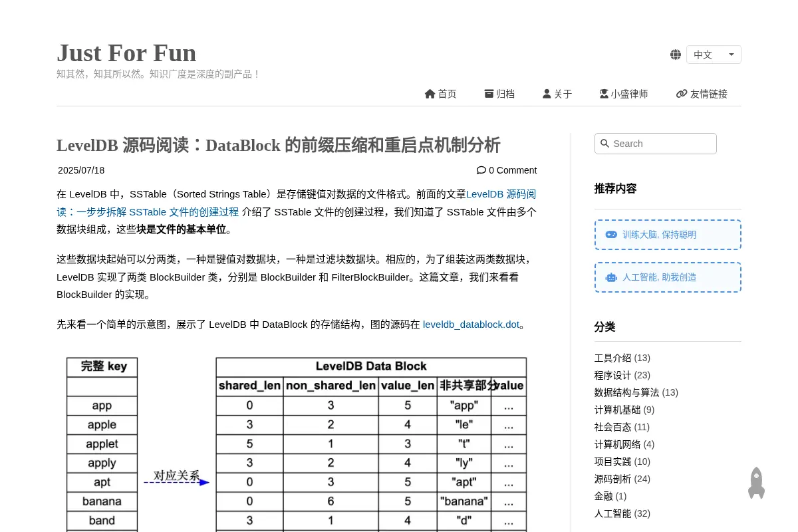Open the 小盛律师 menu item
Viewport: 798px width, 532px height.
(x=624, y=94)
